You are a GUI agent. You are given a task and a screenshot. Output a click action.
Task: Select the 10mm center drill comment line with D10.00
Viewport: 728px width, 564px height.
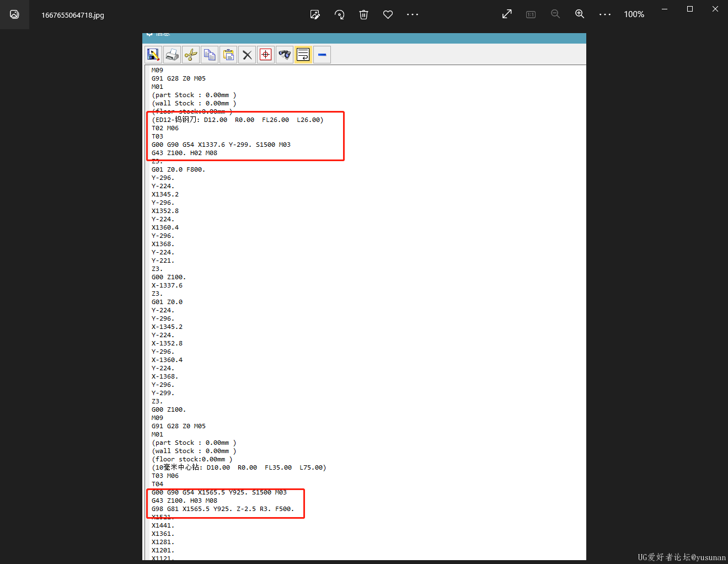tap(239, 467)
